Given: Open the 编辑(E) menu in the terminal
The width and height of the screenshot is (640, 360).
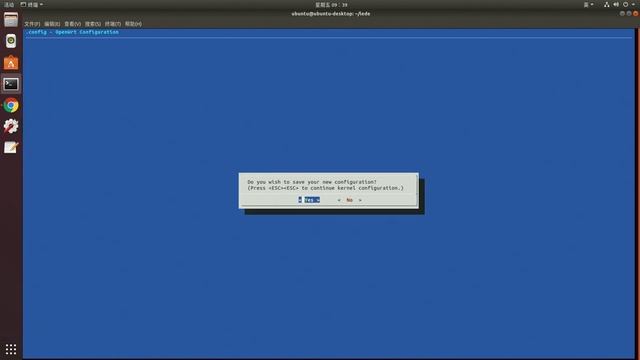Looking at the screenshot, I should click(x=52, y=24).
